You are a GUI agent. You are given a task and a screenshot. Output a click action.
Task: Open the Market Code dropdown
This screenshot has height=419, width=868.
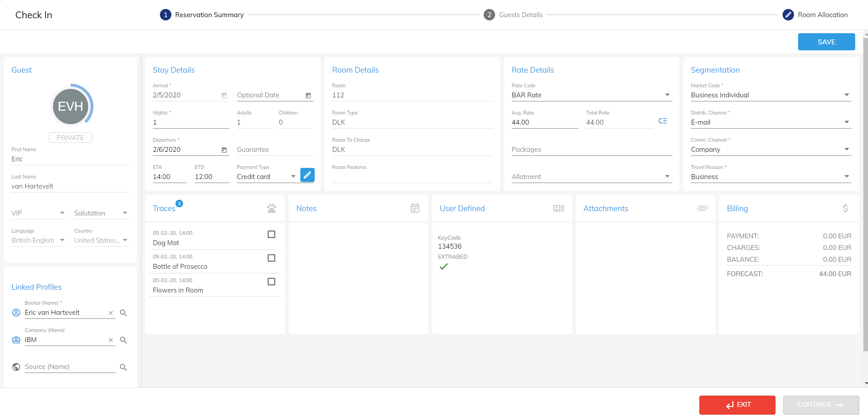click(x=846, y=95)
